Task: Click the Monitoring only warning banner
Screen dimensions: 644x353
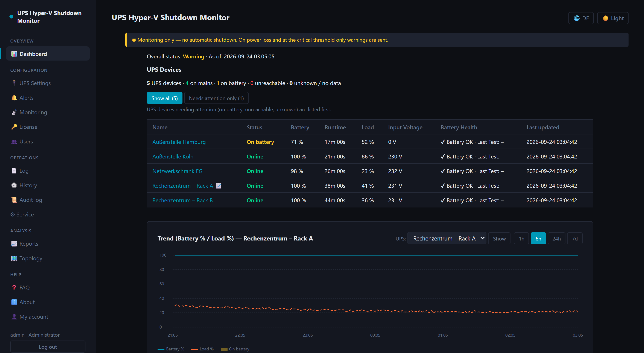Action: click(377, 40)
